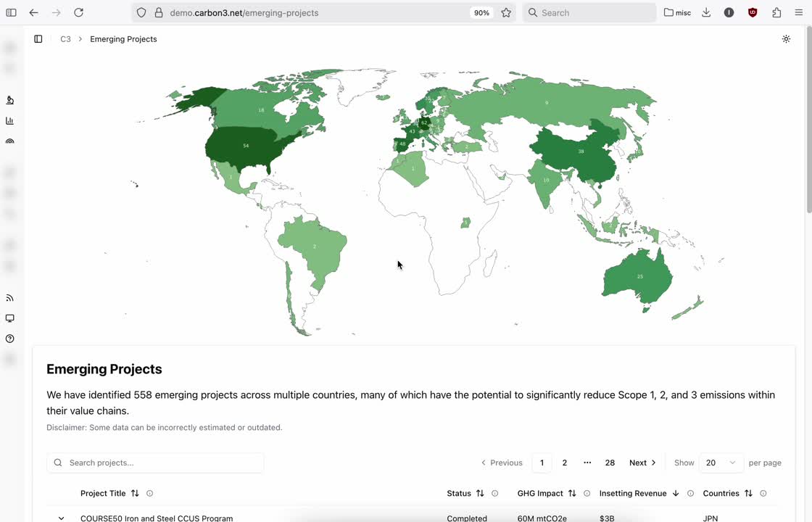812x522 pixels.
Task: Open the browser downloads icon
Action: coord(706,13)
